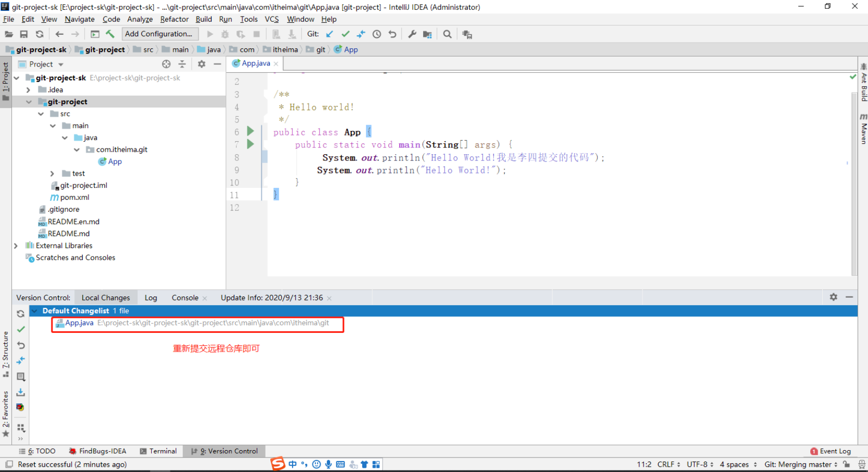Refresh changes in Version Control panel

click(x=21, y=314)
